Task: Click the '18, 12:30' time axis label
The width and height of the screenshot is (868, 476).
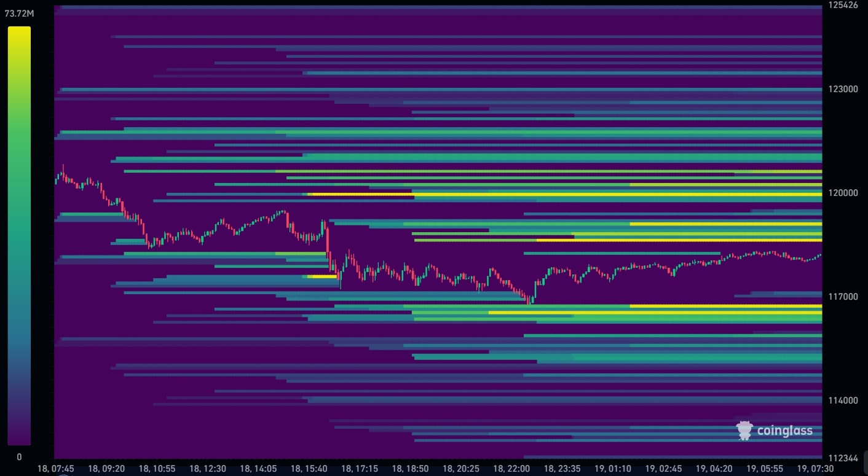Action: [208, 469]
